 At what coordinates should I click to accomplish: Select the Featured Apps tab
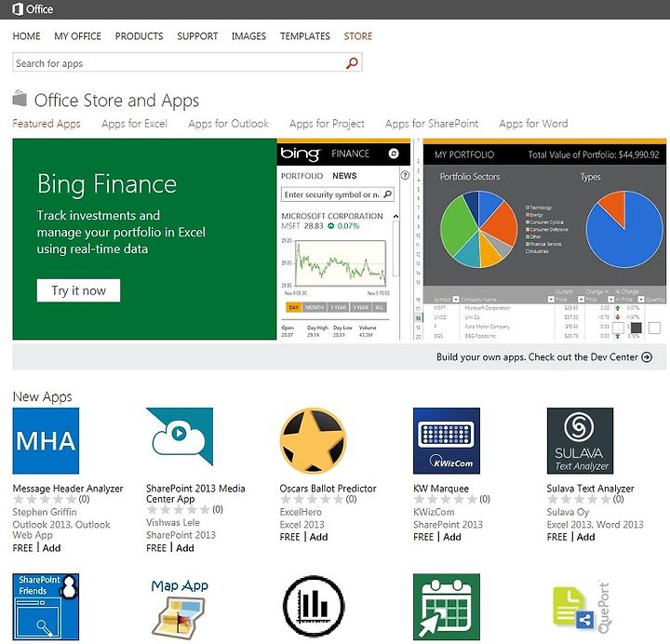click(47, 124)
